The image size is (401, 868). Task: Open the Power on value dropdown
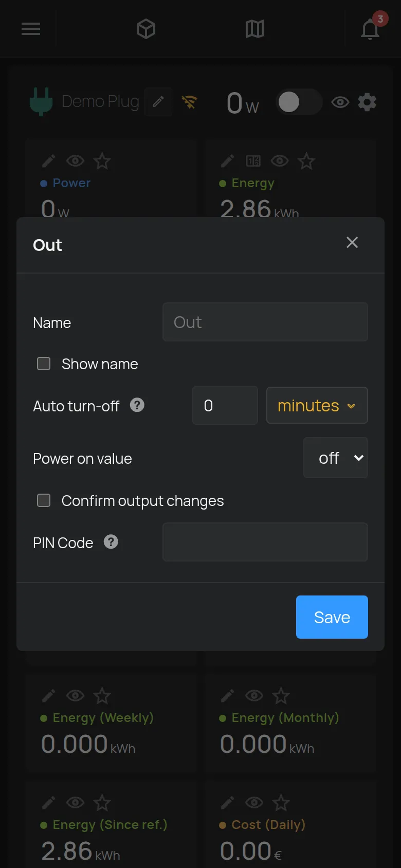click(x=336, y=458)
